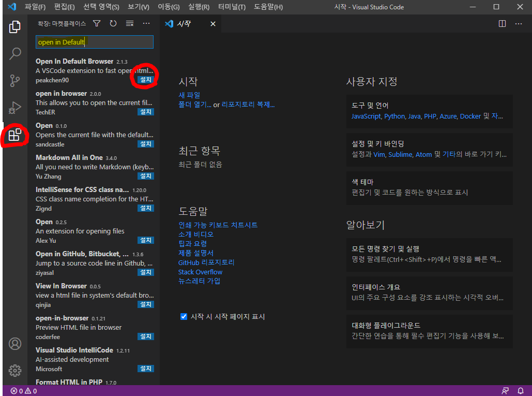Open the 도움말(H) menu
532x396 pixels.
(268, 7)
